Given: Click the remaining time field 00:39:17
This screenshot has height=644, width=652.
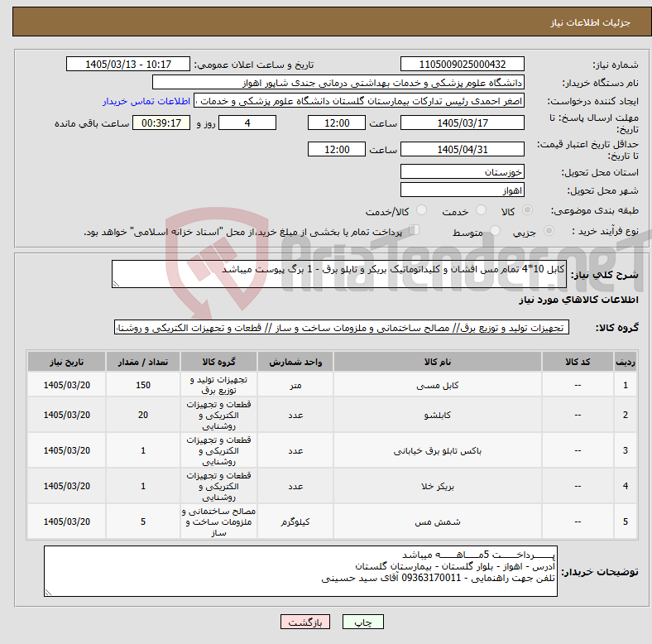Looking at the screenshot, I should coord(161,123).
